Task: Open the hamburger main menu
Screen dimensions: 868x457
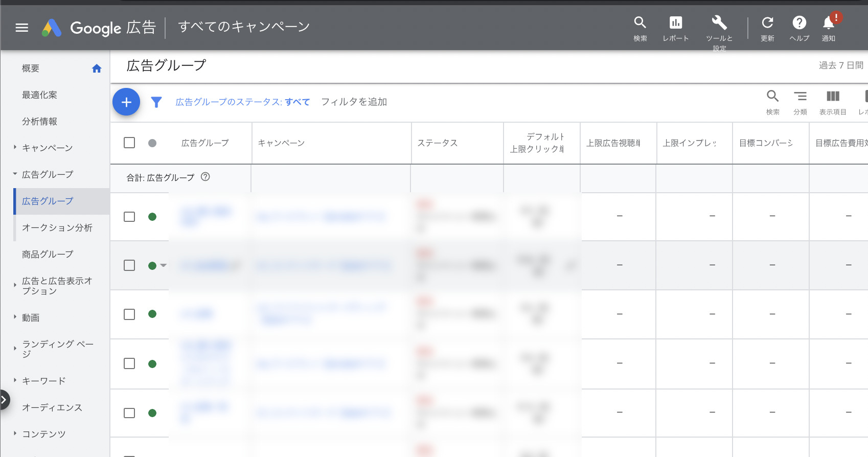Action: [x=21, y=28]
